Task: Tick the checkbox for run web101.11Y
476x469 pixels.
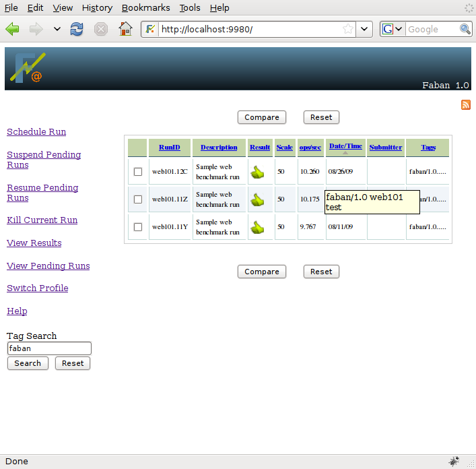Action: click(138, 227)
